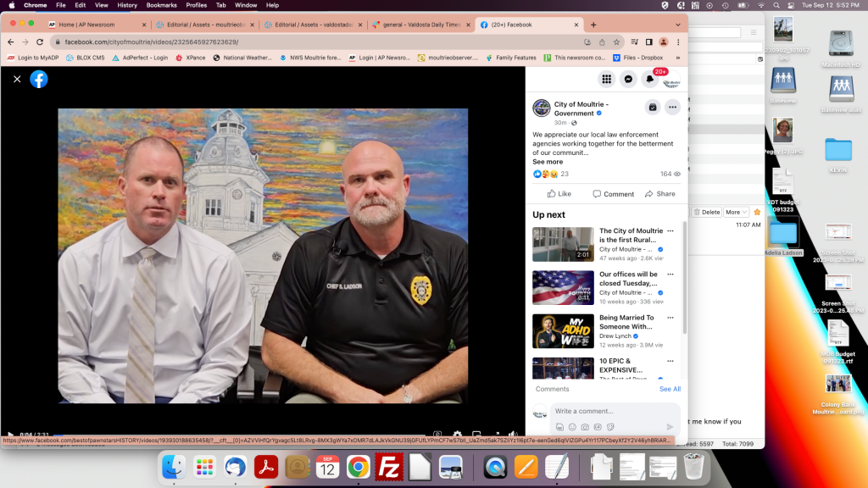Open a new Chrome tab
Viewport: 868px width, 488px height.
[593, 25]
